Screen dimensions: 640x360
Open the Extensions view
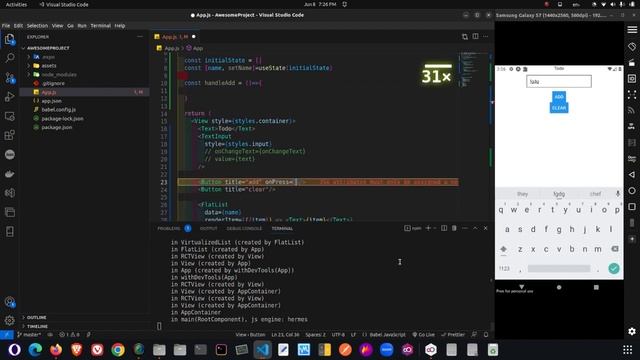tap(10, 135)
